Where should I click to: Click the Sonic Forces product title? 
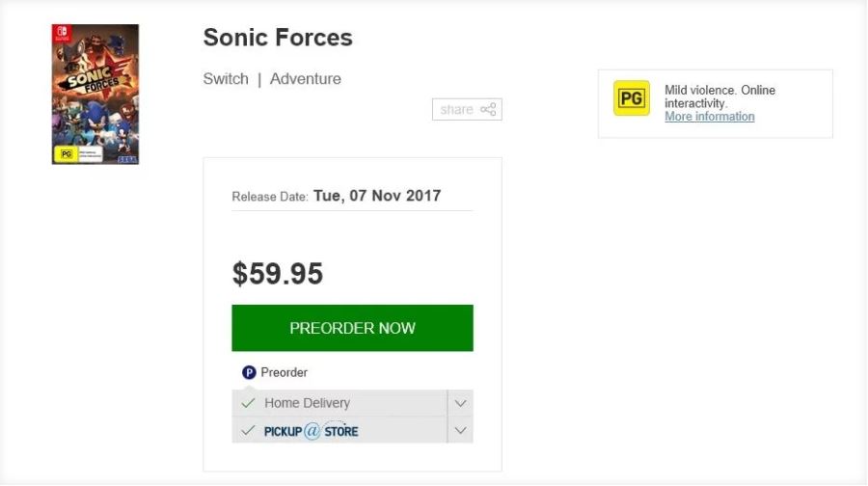[278, 38]
